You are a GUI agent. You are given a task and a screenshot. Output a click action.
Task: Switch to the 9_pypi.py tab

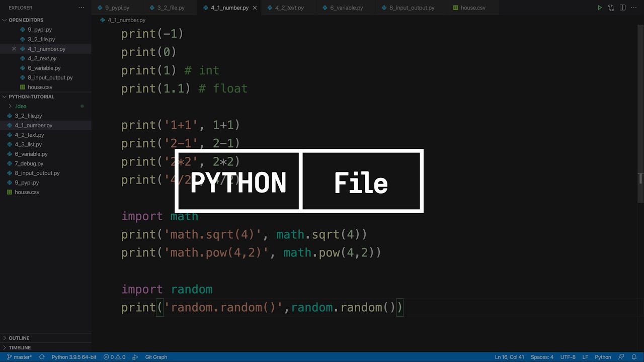(x=117, y=8)
